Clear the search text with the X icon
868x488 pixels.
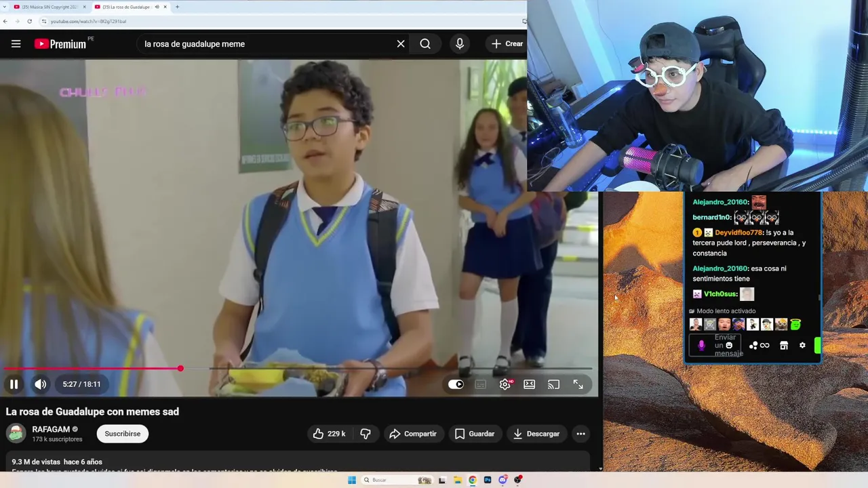401,44
